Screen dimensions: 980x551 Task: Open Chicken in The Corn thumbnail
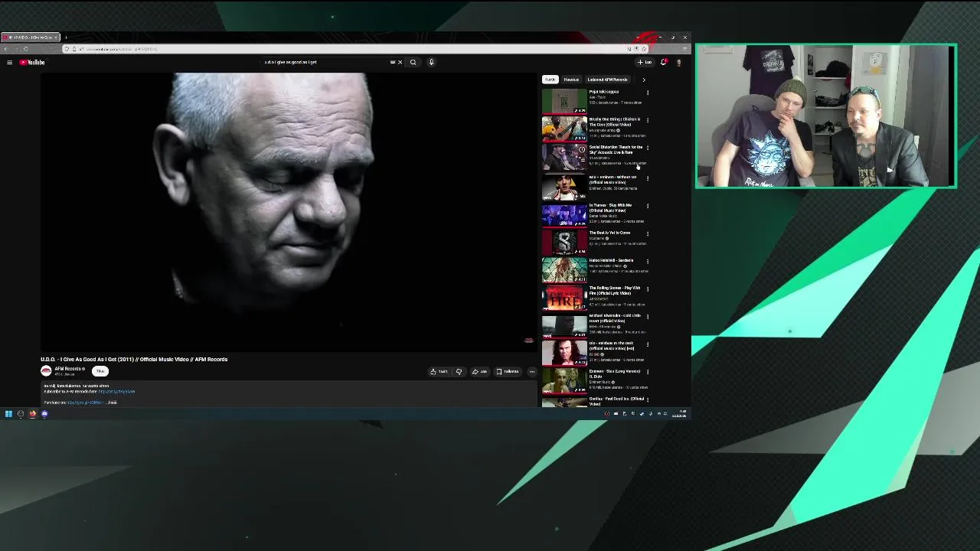point(564,129)
